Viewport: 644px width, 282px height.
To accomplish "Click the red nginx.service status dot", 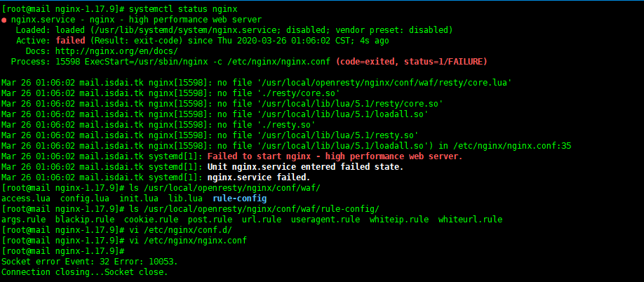I will [4, 21].
